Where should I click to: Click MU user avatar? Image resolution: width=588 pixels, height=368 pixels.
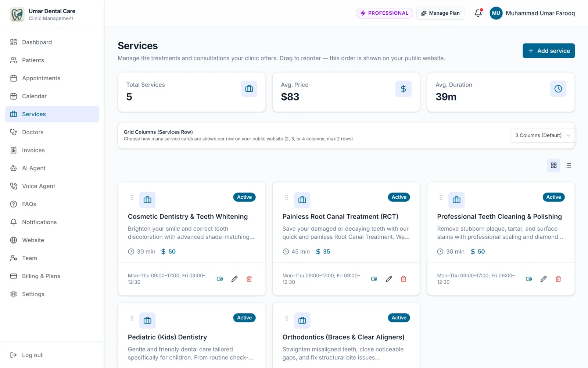(496, 13)
